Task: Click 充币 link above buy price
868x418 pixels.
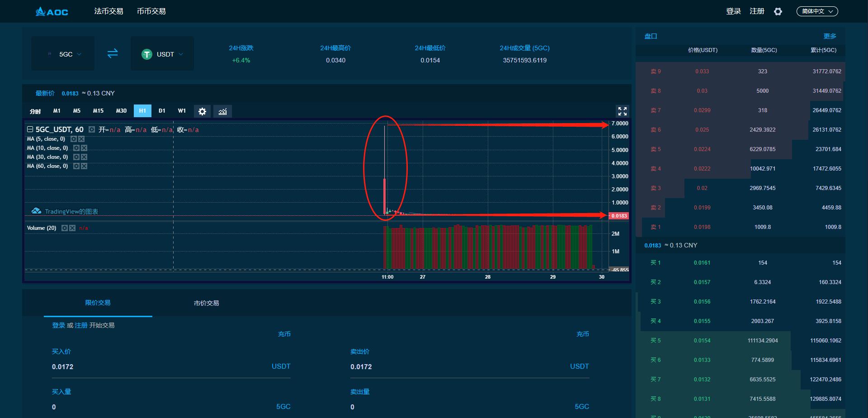Action: tap(284, 334)
